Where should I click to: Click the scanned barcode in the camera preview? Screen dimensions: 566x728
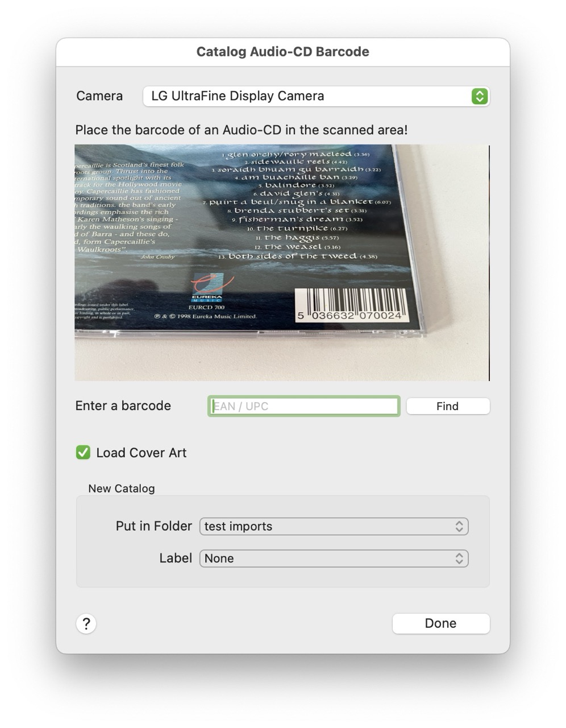(351, 304)
